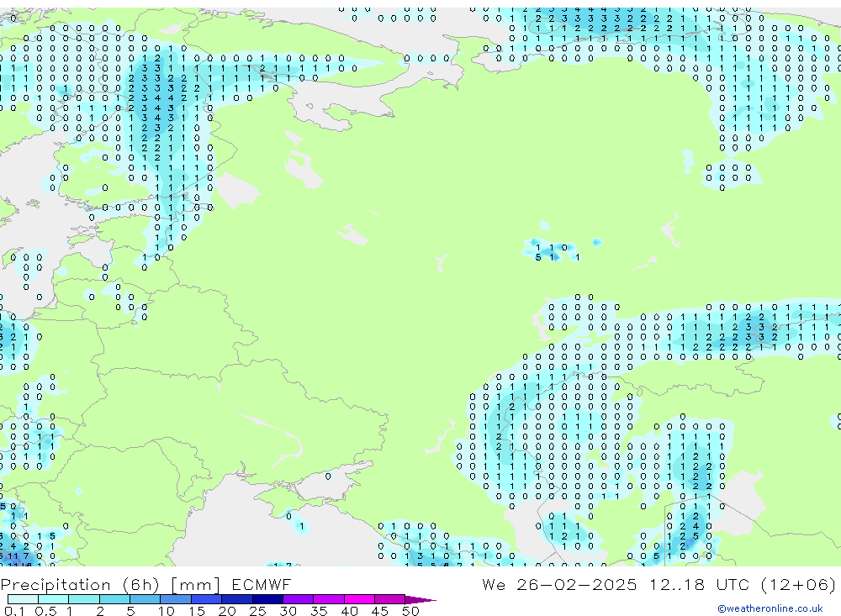Click the 35 to 40 mm purple swatch
841x616 pixels.
coord(329,599)
